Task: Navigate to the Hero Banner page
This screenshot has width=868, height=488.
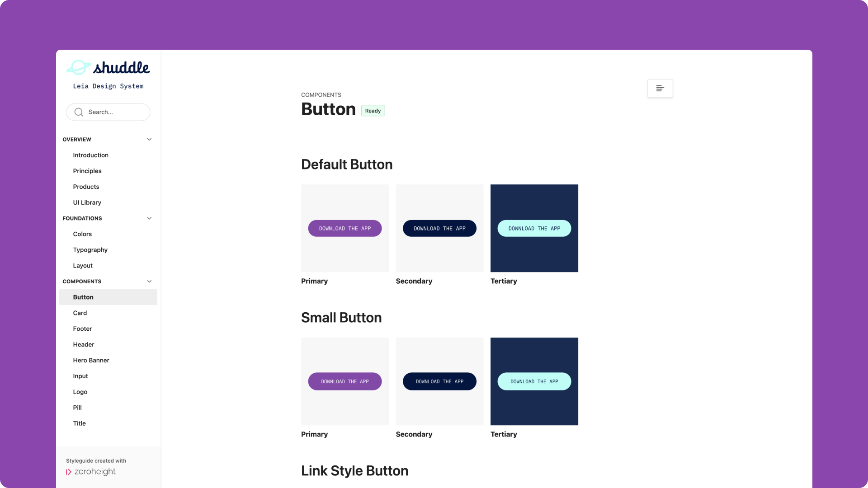Action: coord(91,360)
